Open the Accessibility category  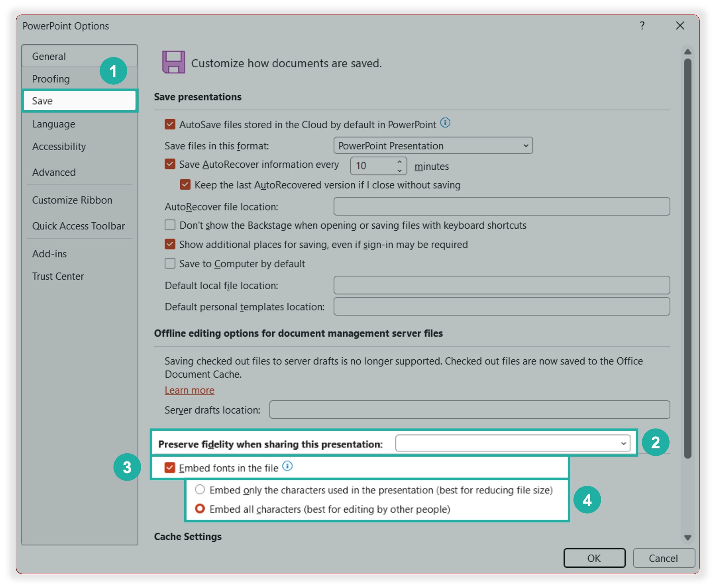pyautogui.click(x=79, y=146)
